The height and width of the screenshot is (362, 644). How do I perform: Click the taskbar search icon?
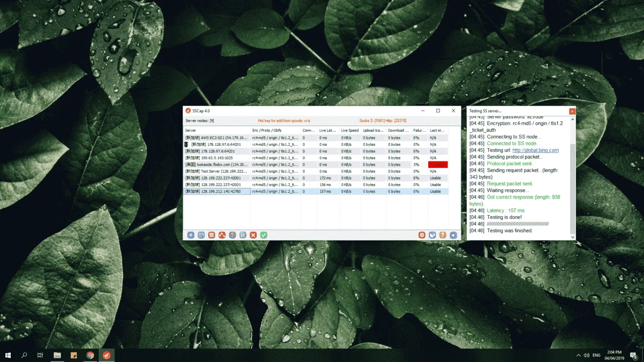coord(24,355)
